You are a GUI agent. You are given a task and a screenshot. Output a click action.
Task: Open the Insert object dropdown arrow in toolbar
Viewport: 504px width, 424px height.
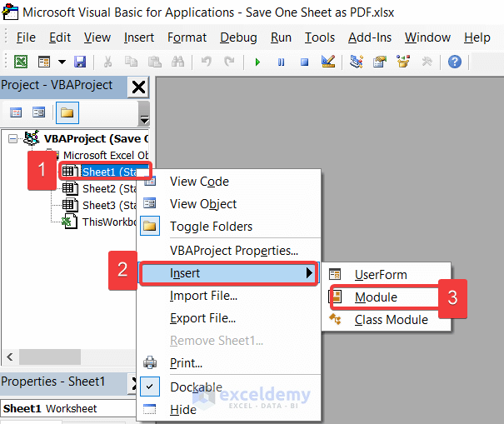coord(62,62)
